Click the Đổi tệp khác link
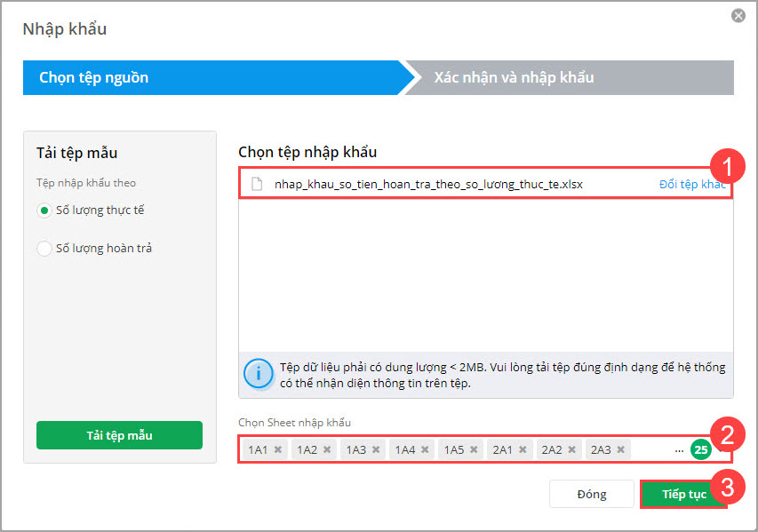This screenshot has height=532, width=758. [x=691, y=184]
